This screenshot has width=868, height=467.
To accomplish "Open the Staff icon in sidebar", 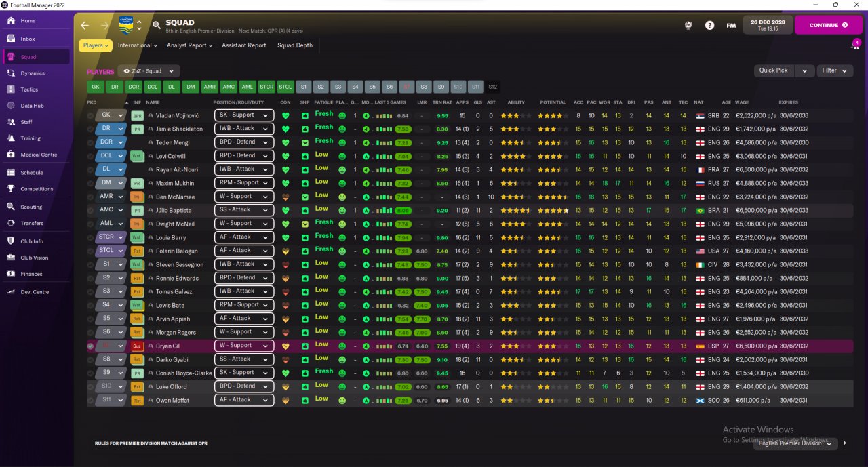I will 11,122.
